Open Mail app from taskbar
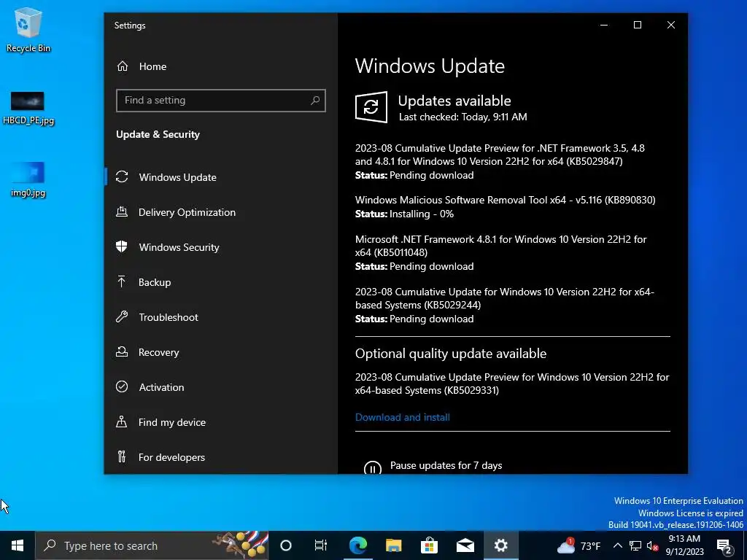The image size is (747, 560). coord(465,545)
